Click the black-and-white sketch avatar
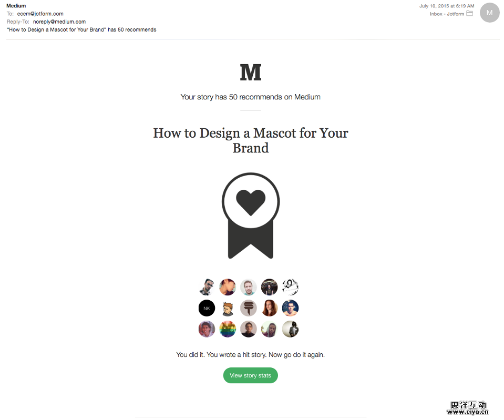The image size is (504, 420). coord(290,287)
